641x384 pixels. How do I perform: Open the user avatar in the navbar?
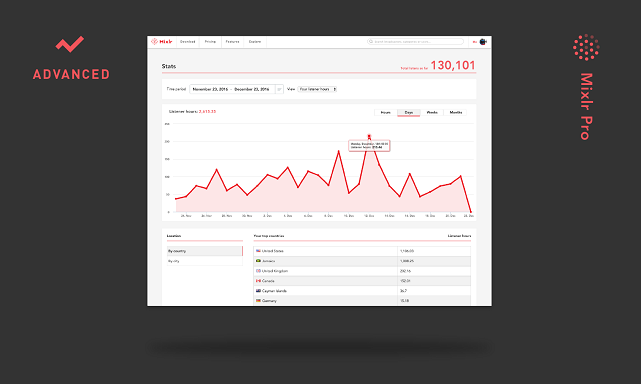coord(483,42)
